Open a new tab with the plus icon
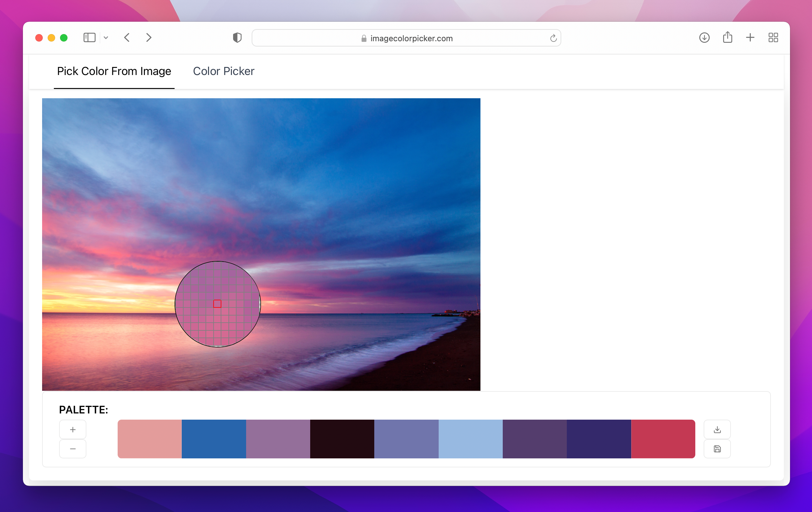 (x=749, y=38)
